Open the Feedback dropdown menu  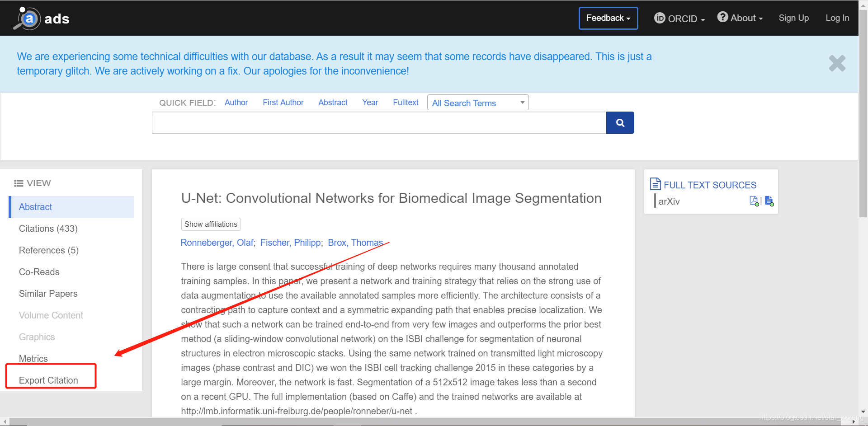click(x=608, y=18)
